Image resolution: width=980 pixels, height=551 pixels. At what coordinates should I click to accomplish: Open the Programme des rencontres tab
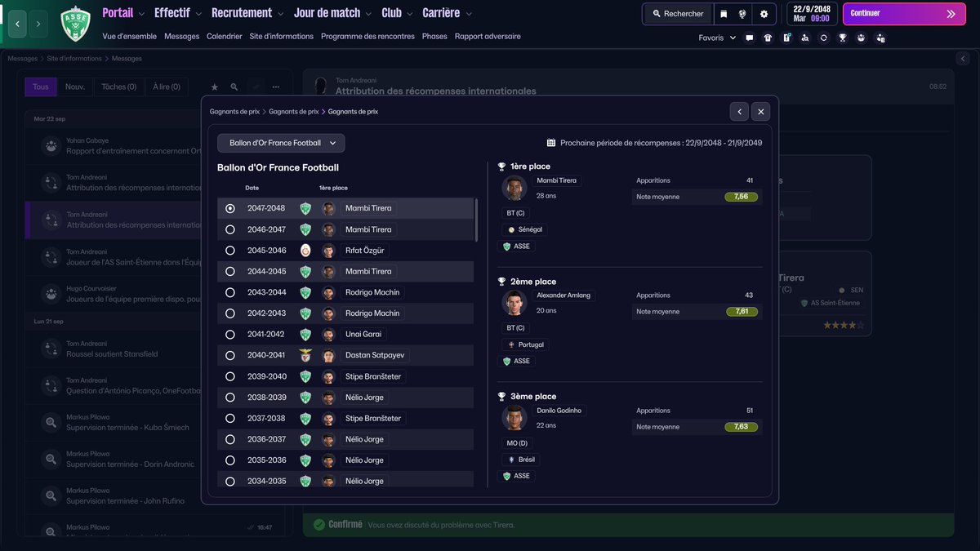(367, 36)
